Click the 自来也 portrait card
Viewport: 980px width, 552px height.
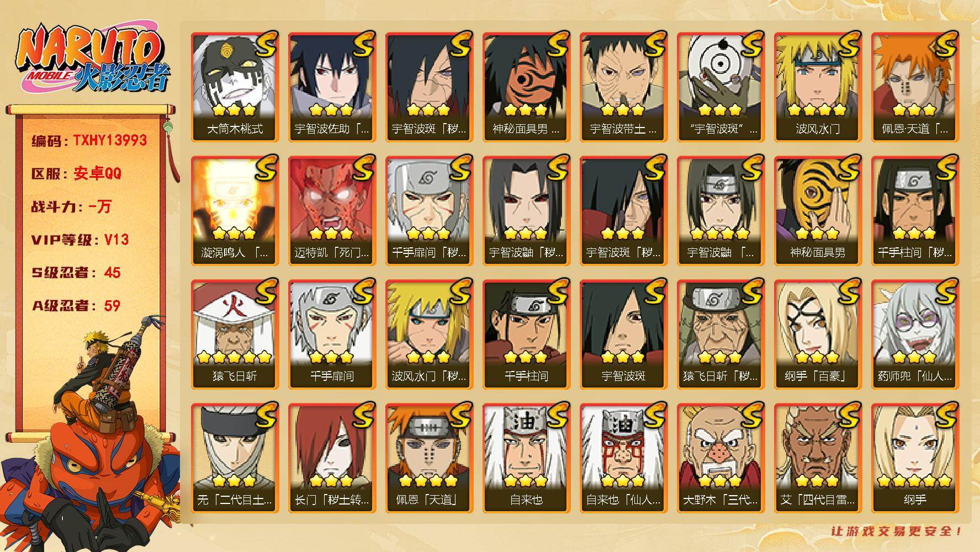pos(526,458)
